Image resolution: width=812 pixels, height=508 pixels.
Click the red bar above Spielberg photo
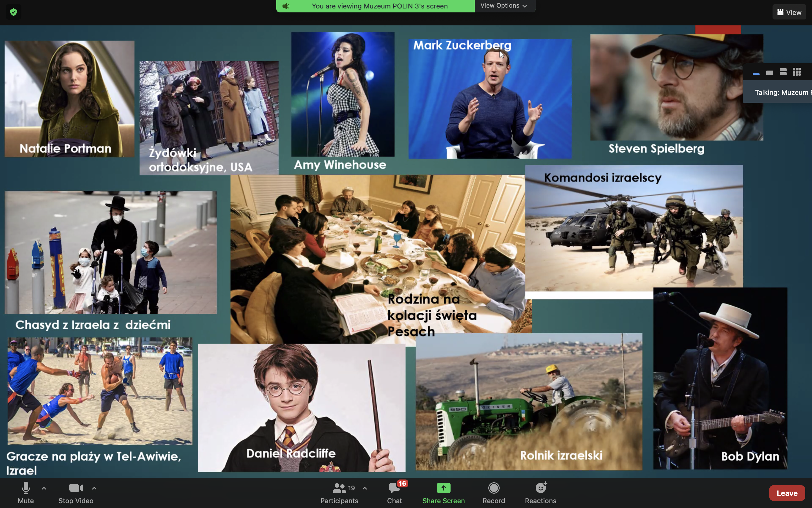tap(718, 30)
